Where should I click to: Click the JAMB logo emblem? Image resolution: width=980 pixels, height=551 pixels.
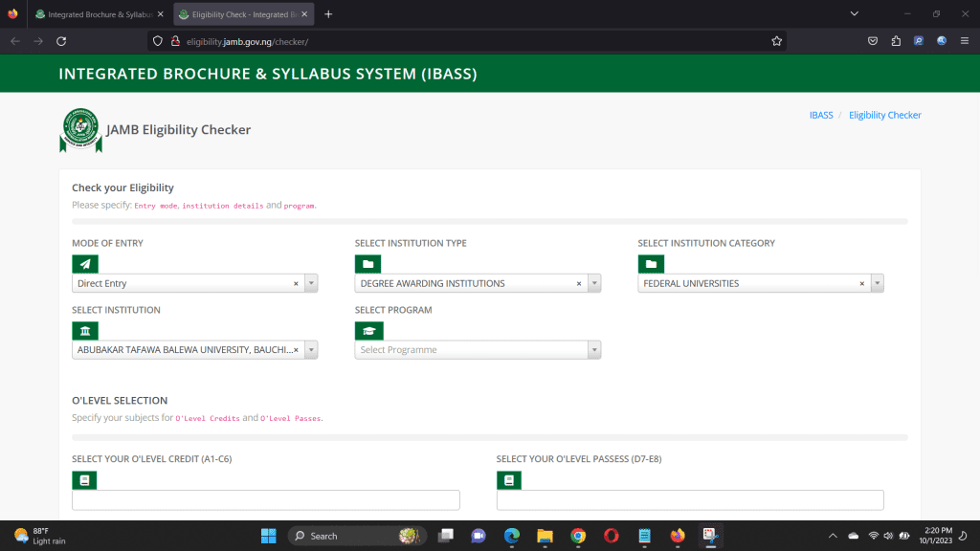(x=80, y=130)
